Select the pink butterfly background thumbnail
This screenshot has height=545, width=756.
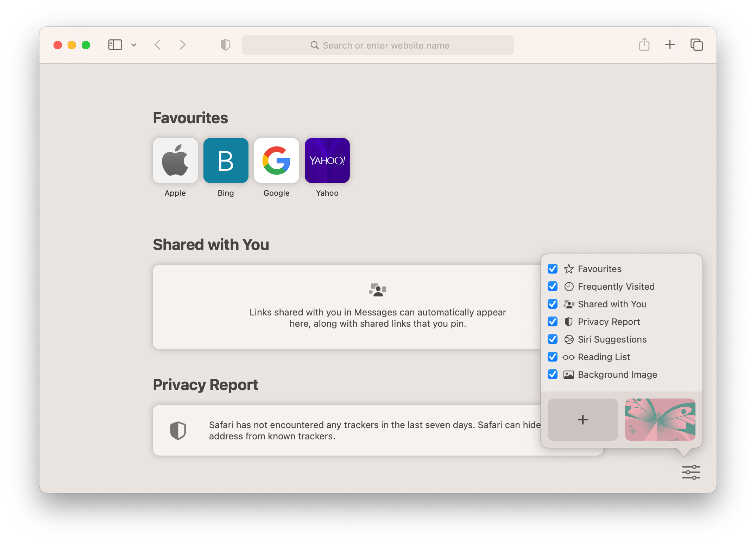pyautogui.click(x=660, y=420)
